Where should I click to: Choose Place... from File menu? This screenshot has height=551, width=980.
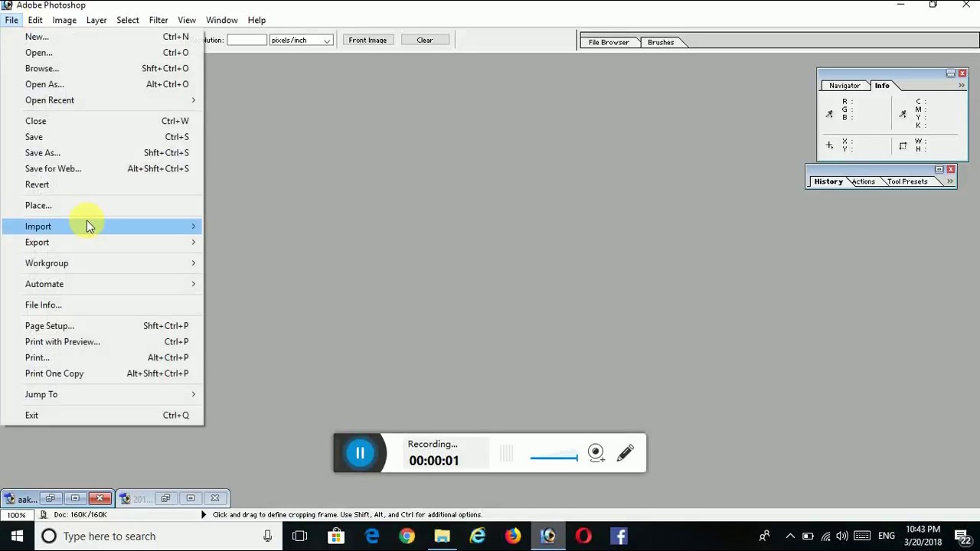pos(103,206)
